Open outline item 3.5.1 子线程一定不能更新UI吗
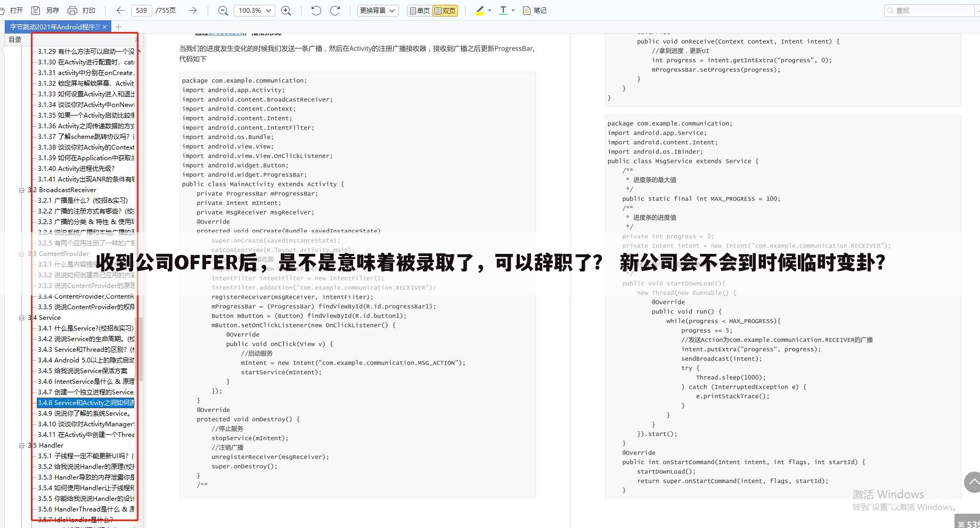This screenshot has width=980, height=528. point(86,456)
